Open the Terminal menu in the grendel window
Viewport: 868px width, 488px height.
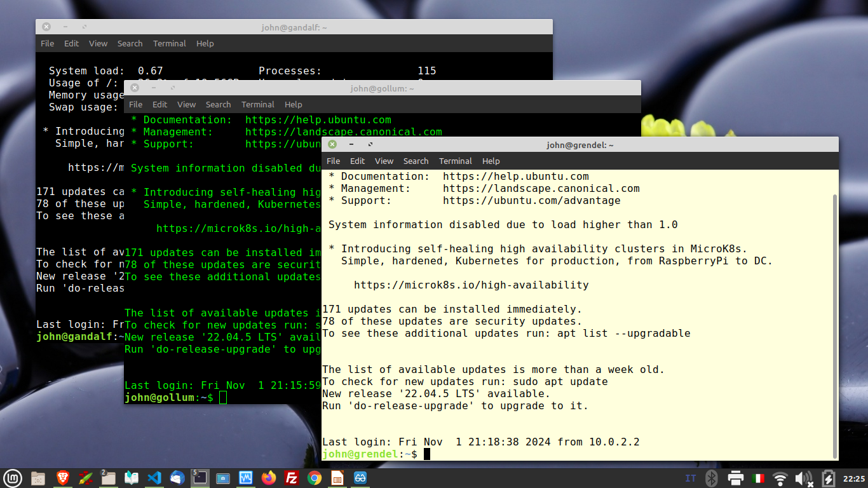tap(455, 161)
